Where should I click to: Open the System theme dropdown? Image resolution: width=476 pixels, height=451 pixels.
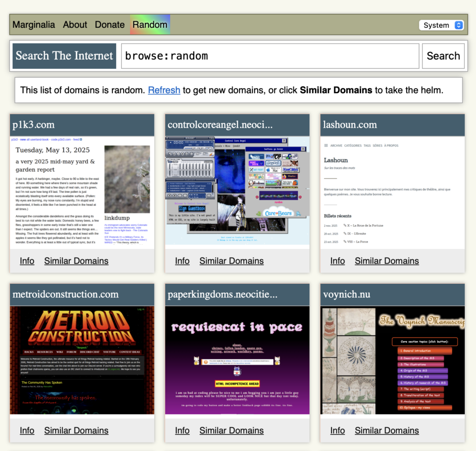[x=441, y=25]
